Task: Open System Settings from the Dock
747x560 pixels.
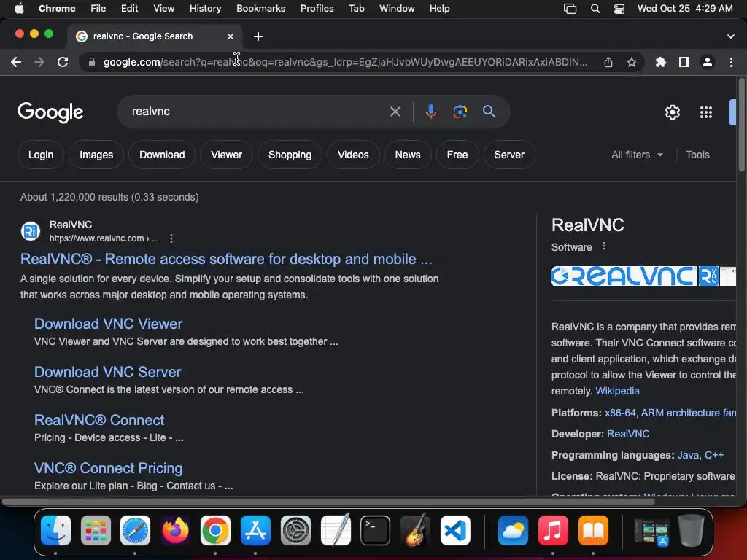Action: pyautogui.click(x=295, y=531)
